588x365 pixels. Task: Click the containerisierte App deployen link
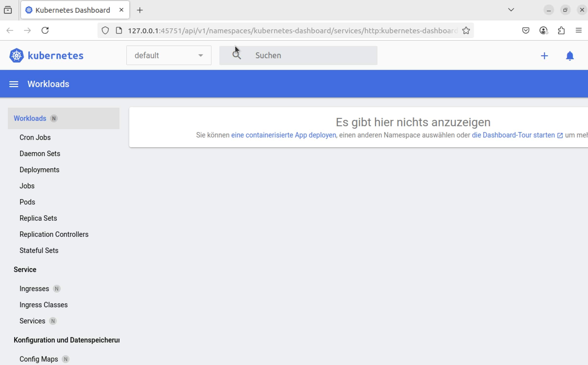(x=283, y=135)
